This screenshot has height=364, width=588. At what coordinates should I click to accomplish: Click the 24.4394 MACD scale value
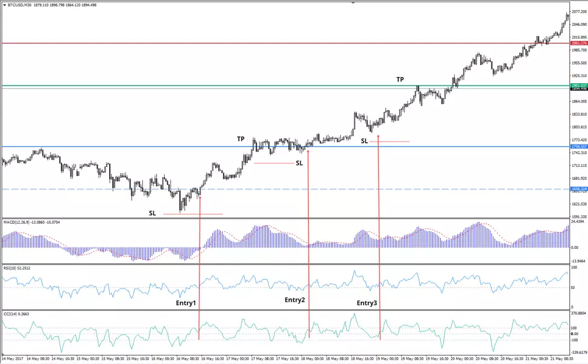pyautogui.click(x=579, y=222)
